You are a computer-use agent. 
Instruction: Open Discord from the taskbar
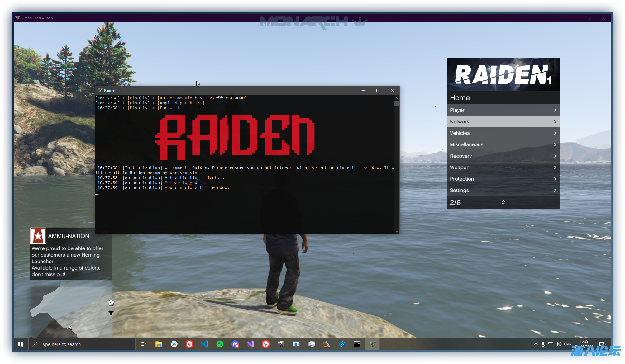[x=235, y=344]
